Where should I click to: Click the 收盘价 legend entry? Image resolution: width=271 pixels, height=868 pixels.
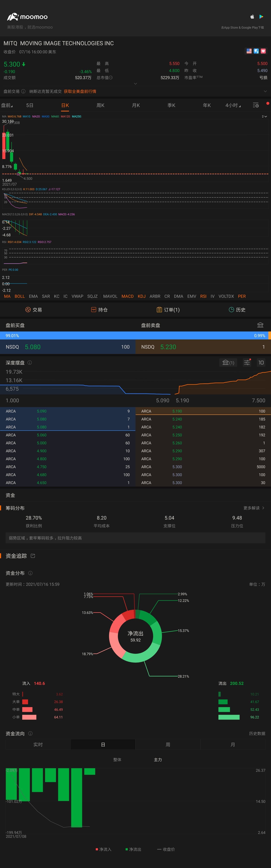(166, 849)
